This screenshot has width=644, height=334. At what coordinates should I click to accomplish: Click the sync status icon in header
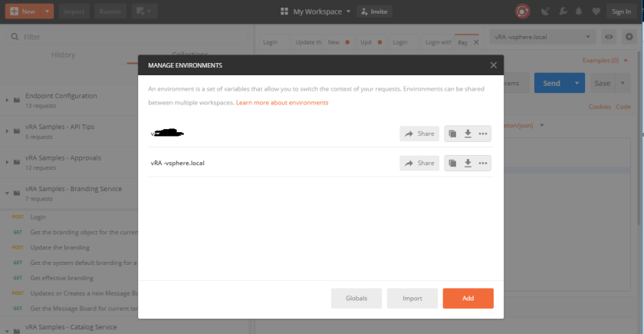tap(523, 12)
